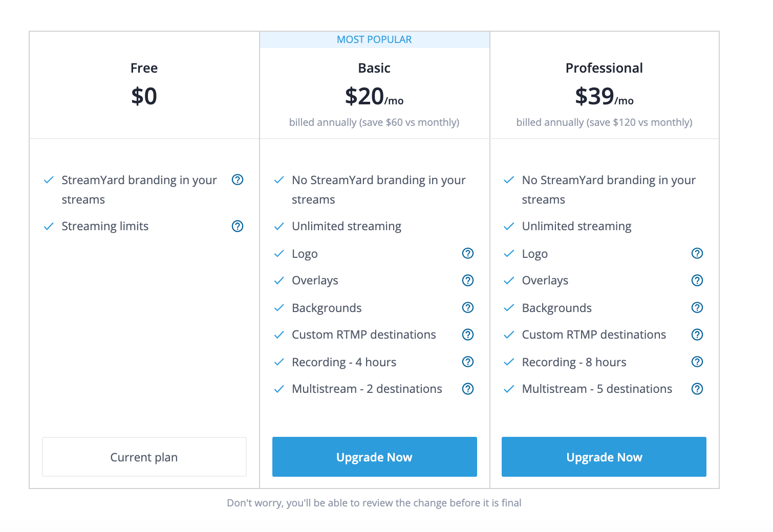Show Professional plan Backgrounds help tooltip

tap(697, 307)
